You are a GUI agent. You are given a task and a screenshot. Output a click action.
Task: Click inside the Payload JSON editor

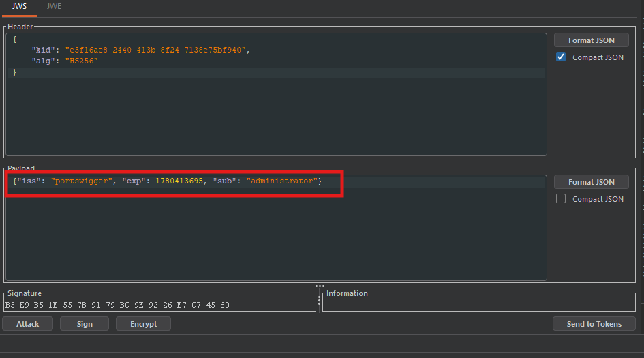pos(276,228)
